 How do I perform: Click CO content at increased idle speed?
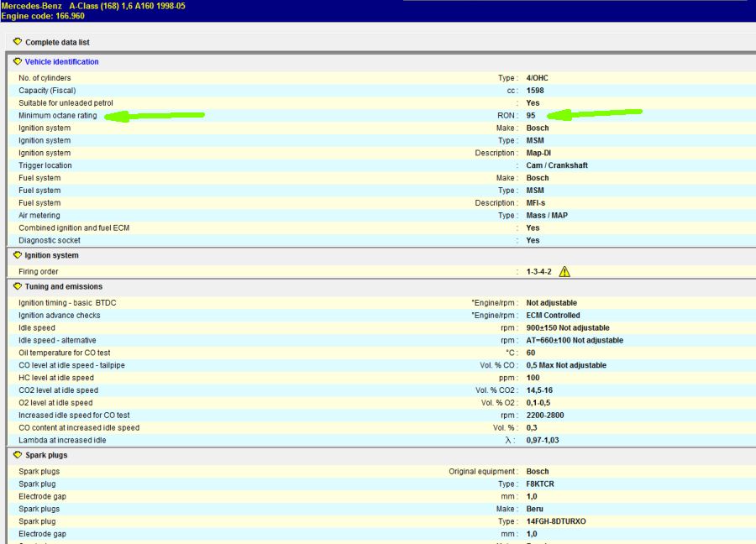coord(79,428)
